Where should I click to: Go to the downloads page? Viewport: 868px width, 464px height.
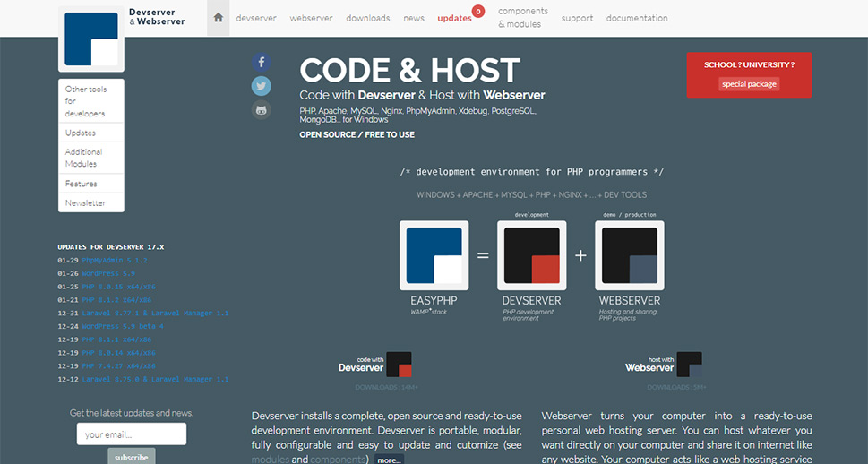tap(368, 18)
